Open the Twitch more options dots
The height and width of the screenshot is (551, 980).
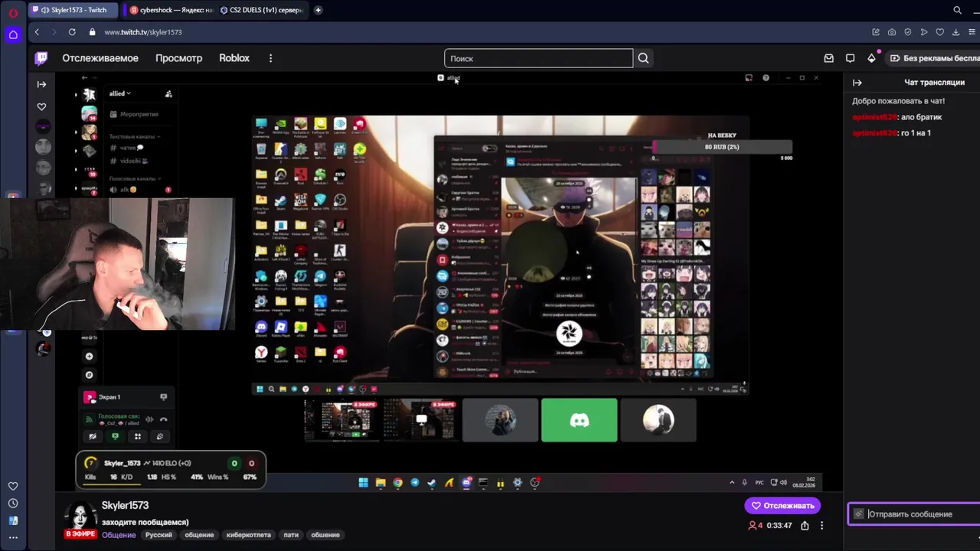click(x=270, y=58)
